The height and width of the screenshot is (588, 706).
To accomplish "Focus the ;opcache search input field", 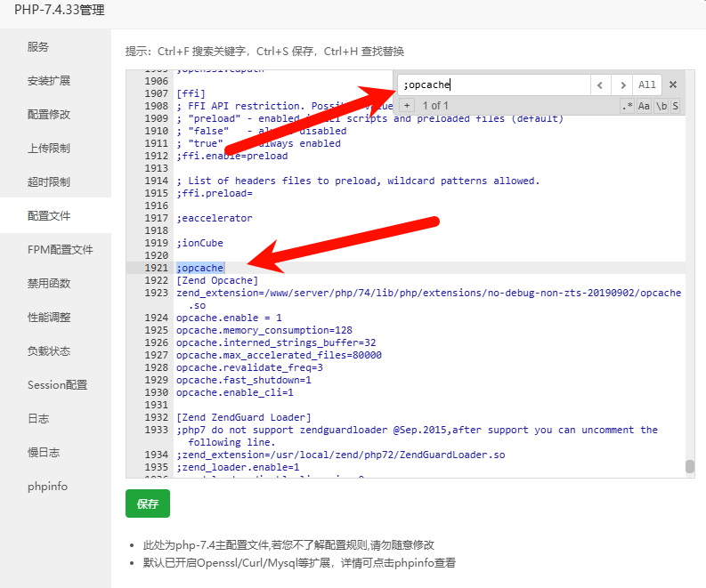I will [494, 85].
